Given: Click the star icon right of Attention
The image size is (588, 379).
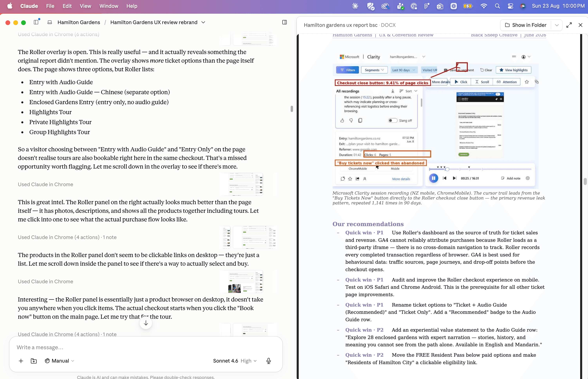Looking at the screenshot, I should [527, 82].
